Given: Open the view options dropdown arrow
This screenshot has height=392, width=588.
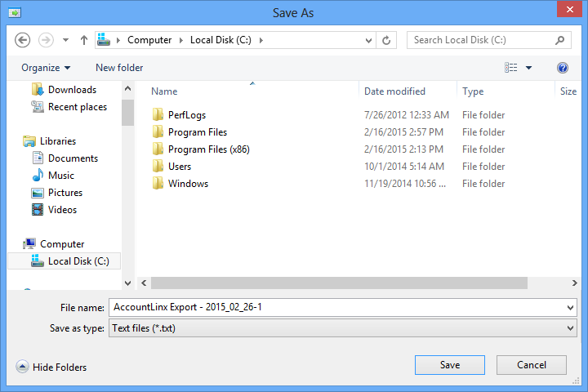Looking at the screenshot, I should (528, 68).
